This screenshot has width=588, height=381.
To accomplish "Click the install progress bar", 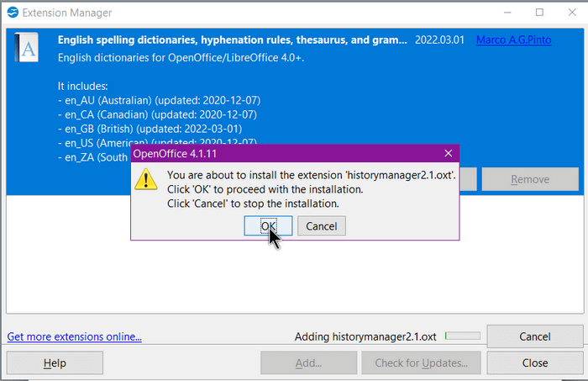I will pyautogui.click(x=463, y=336).
